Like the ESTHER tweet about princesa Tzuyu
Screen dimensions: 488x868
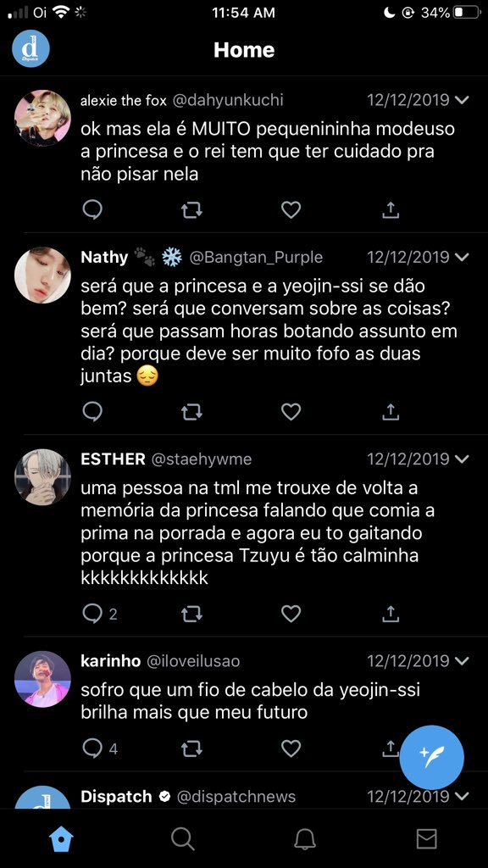(x=291, y=614)
